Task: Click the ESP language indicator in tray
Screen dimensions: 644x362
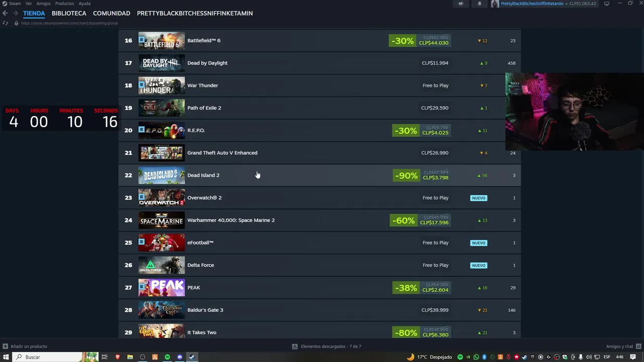Action: click(x=607, y=357)
